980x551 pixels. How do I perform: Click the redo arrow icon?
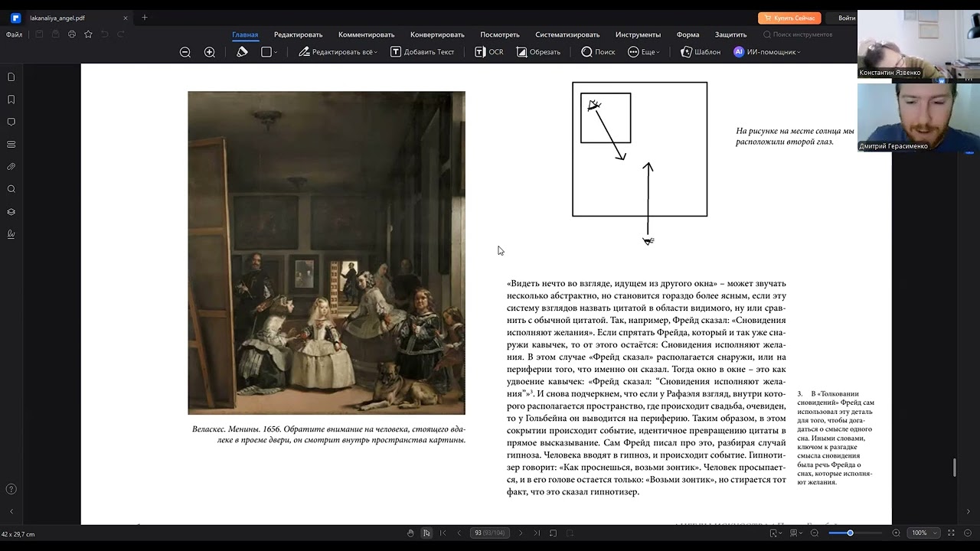[121, 34]
